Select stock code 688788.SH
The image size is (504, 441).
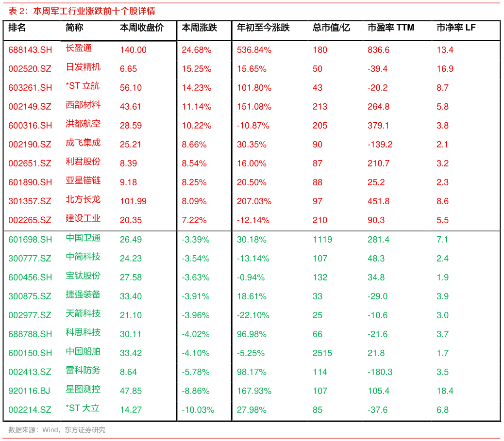[x=30, y=334]
